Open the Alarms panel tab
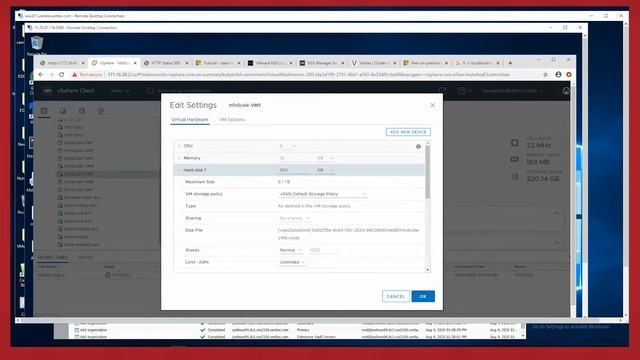Viewport: 640px width, 360px height. (85, 257)
